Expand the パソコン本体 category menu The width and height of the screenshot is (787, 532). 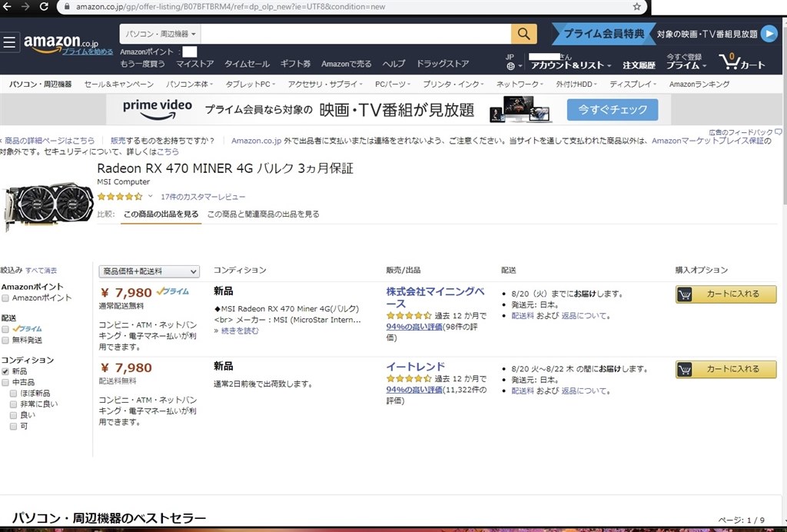189,85
